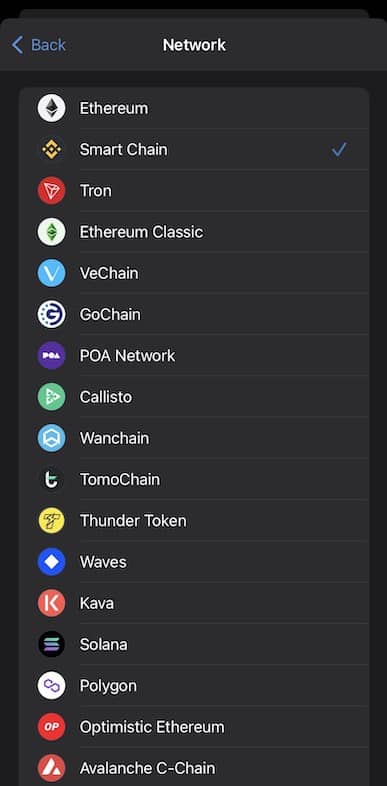Select the red Tron network icon
Screen dimensions: 387x786
pos(52,190)
